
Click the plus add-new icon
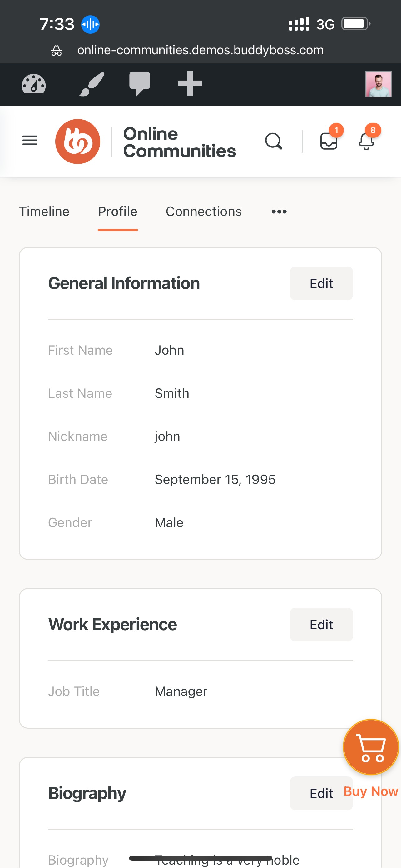[190, 83]
